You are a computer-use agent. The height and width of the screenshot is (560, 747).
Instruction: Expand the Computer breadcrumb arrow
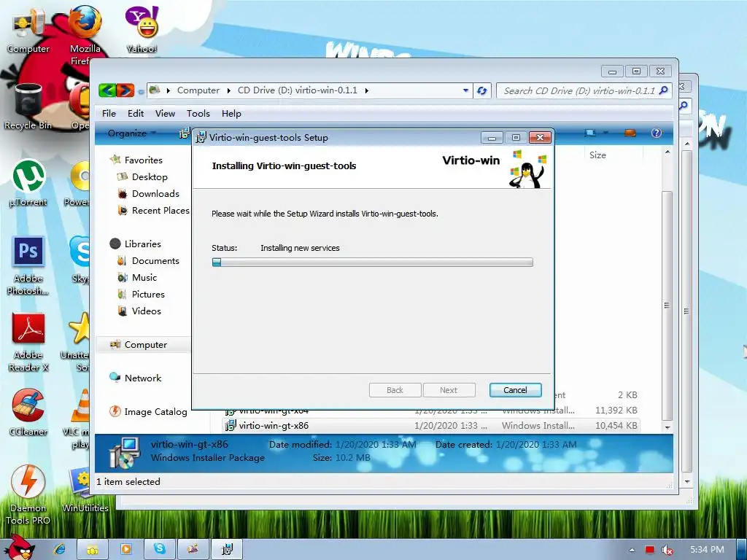[228, 90]
